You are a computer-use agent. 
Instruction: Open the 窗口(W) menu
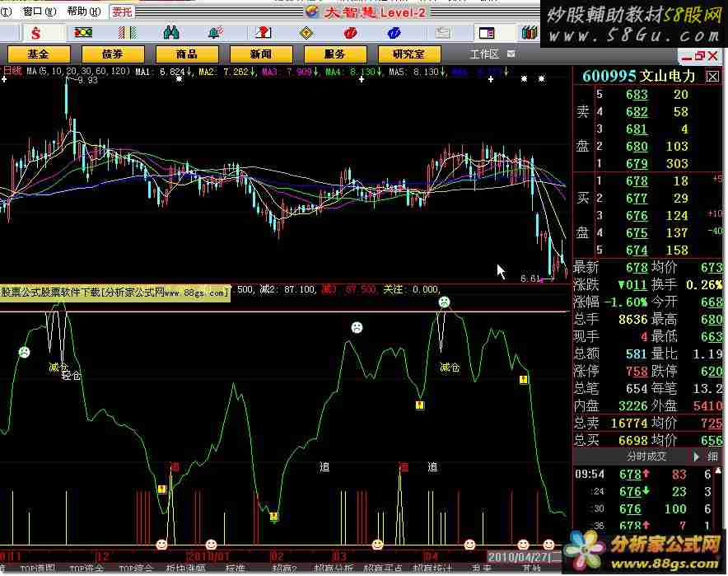pos(39,12)
